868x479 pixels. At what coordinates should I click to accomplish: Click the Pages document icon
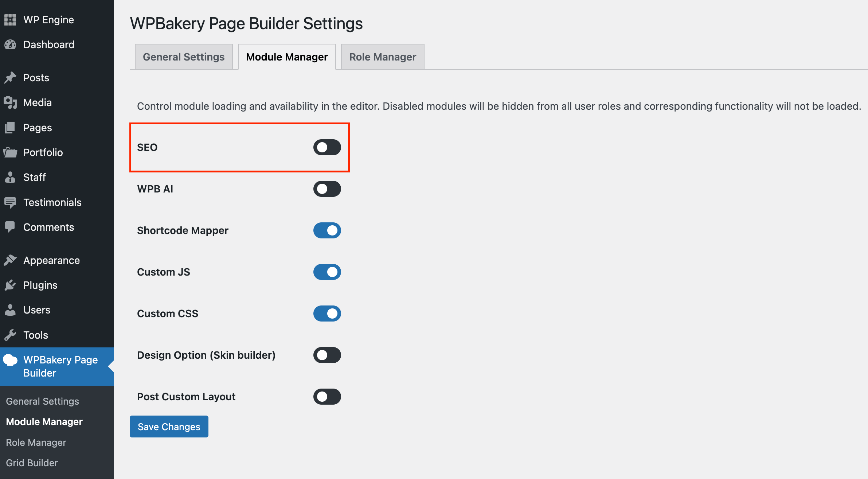[10, 128]
